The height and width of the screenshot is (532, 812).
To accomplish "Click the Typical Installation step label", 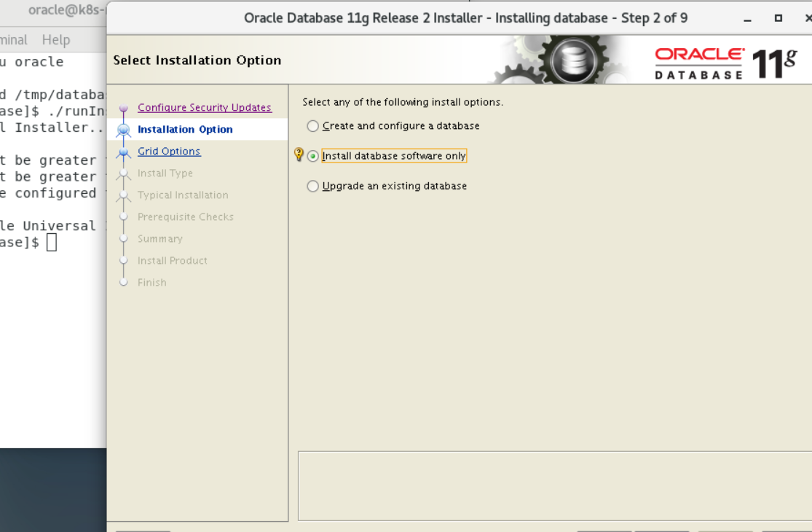I will (x=183, y=195).
